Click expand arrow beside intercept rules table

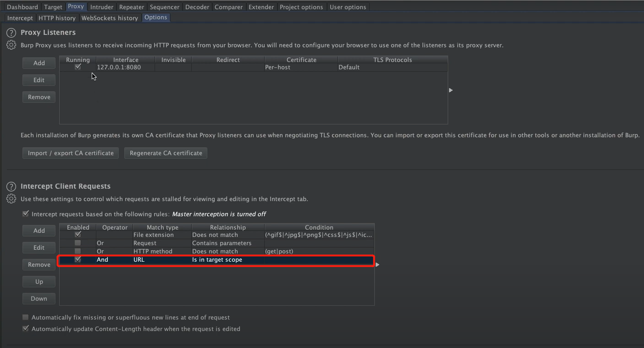coord(378,264)
